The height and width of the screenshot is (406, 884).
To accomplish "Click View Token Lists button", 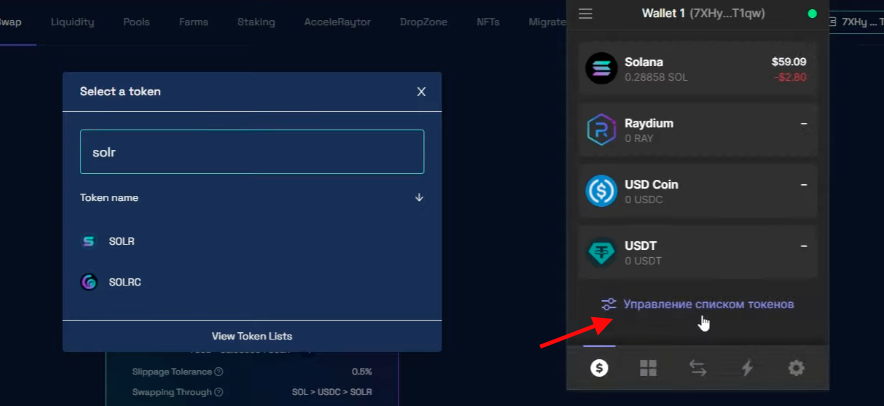I will 252,336.
